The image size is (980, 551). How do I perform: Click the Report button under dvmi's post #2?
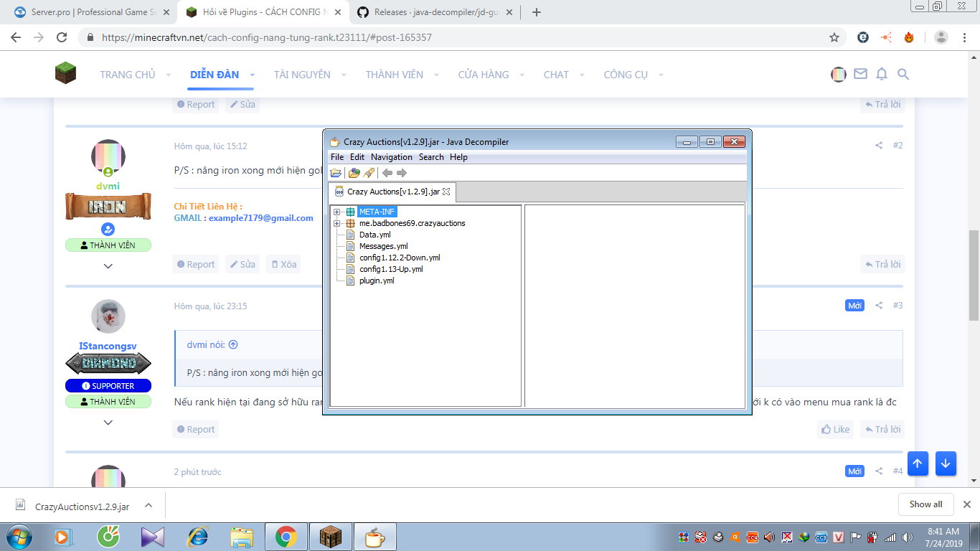coord(196,264)
